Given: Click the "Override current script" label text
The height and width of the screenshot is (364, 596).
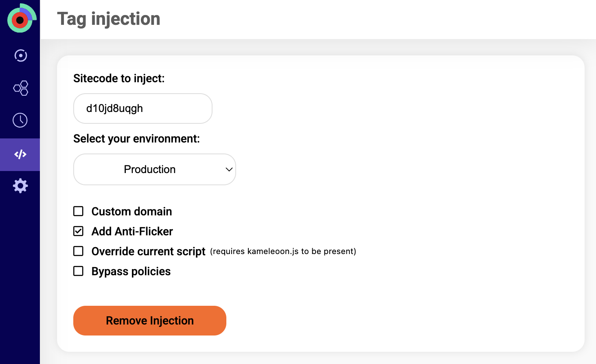Looking at the screenshot, I should [148, 251].
